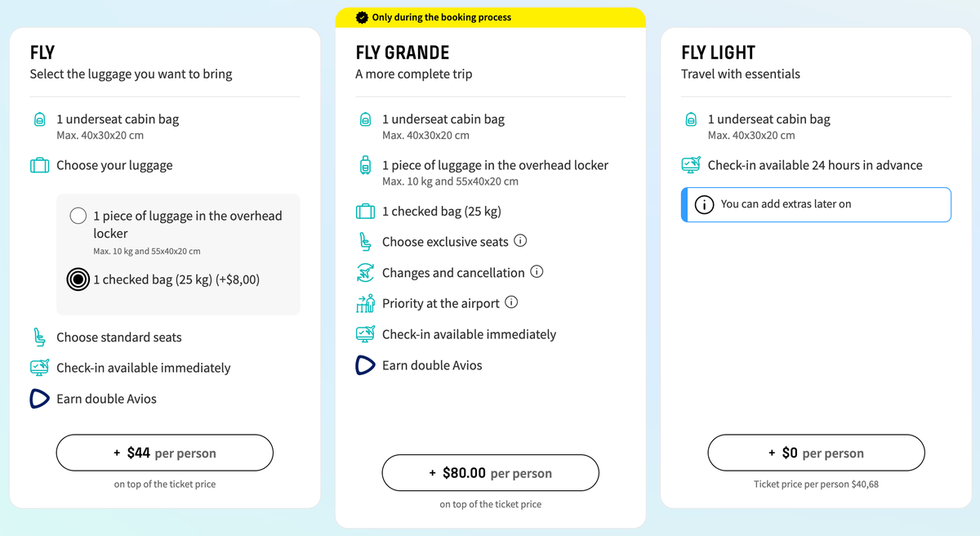
Task: Open info tooltip for Choose exclusive seats
Action: coord(520,241)
